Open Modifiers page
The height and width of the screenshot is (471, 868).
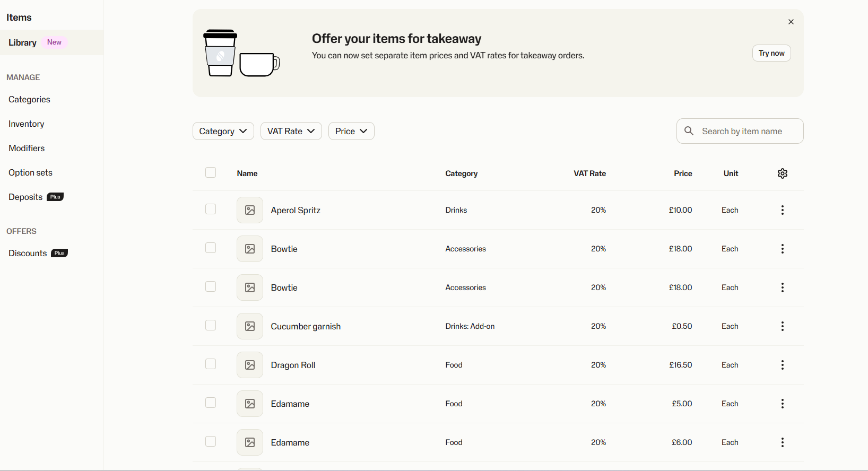coord(27,149)
